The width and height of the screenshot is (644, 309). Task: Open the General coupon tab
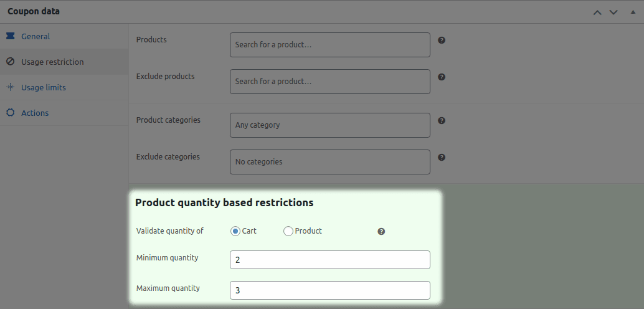[64, 36]
